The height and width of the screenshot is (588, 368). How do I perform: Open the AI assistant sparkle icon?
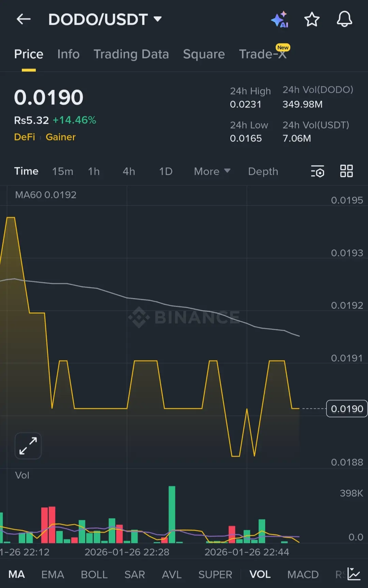click(x=280, y=19)
